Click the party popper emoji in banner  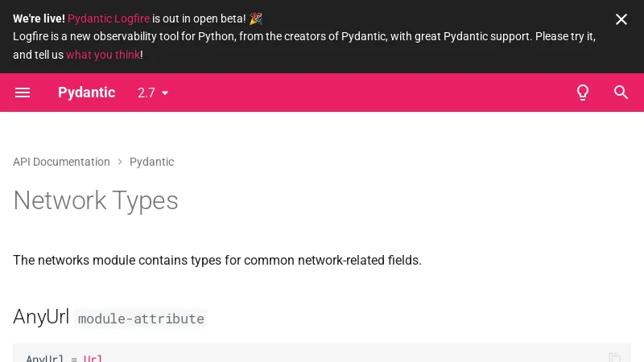pyautogui.click(x=256, y=19)
